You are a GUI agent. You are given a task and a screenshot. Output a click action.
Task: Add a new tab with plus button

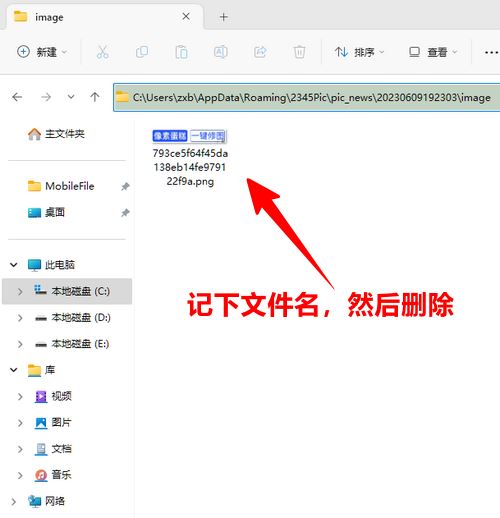pyautogui.click(x=224, y=17)
